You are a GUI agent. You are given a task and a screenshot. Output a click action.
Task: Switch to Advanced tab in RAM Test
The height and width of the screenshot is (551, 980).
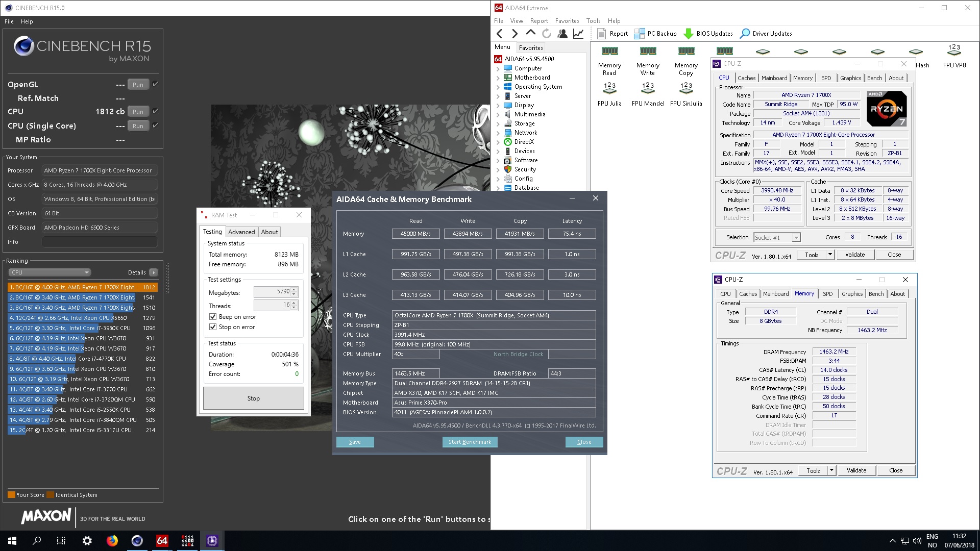pyautogui.click(x=241, y=232)
